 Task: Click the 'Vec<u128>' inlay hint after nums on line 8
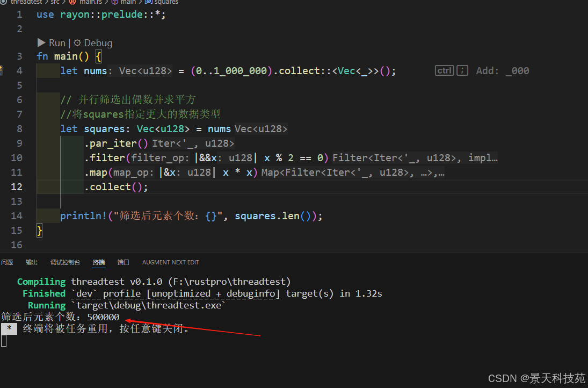(x=261, y=129)
